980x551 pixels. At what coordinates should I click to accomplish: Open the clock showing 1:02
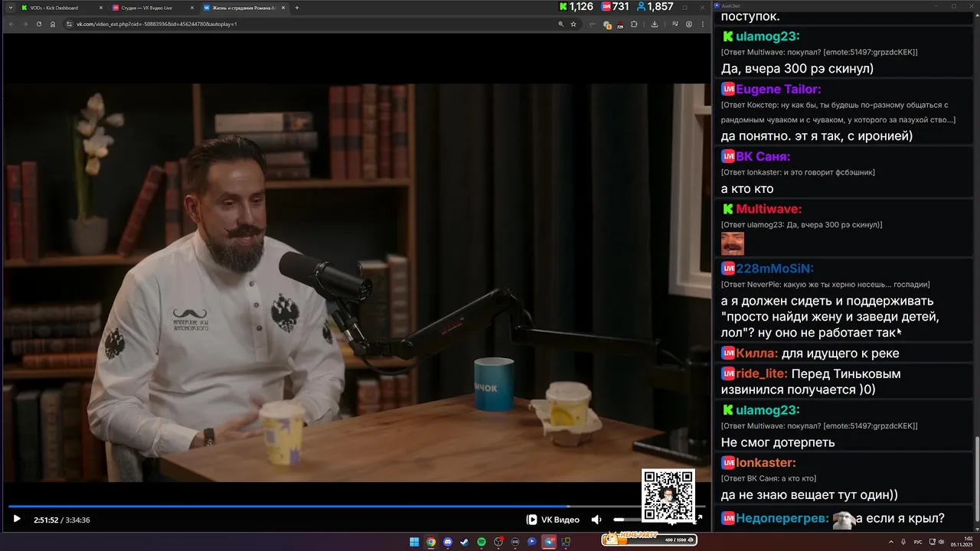pos(960,542)
